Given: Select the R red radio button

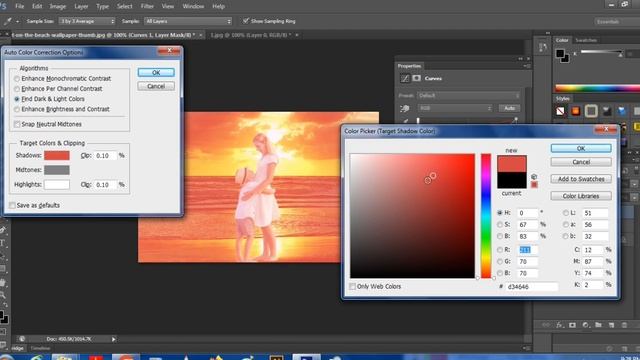Looking at the screenshot, I should (500, 249).
